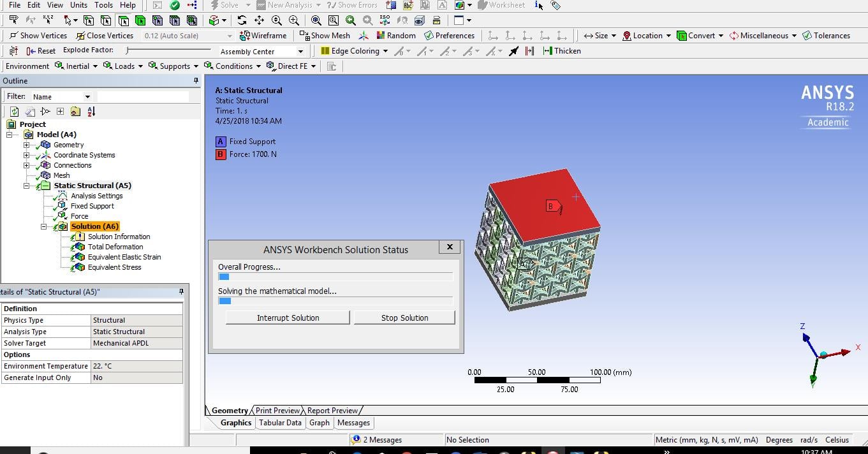Collapse the Model (A4) tree node
Viewport: 868px width, 454px height.
(10, 135)
